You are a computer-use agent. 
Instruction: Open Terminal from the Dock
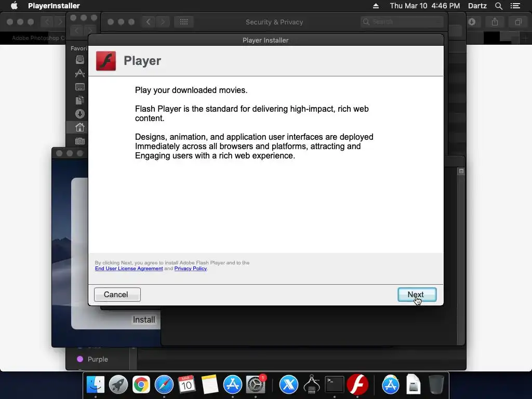(x=335, y=385)
